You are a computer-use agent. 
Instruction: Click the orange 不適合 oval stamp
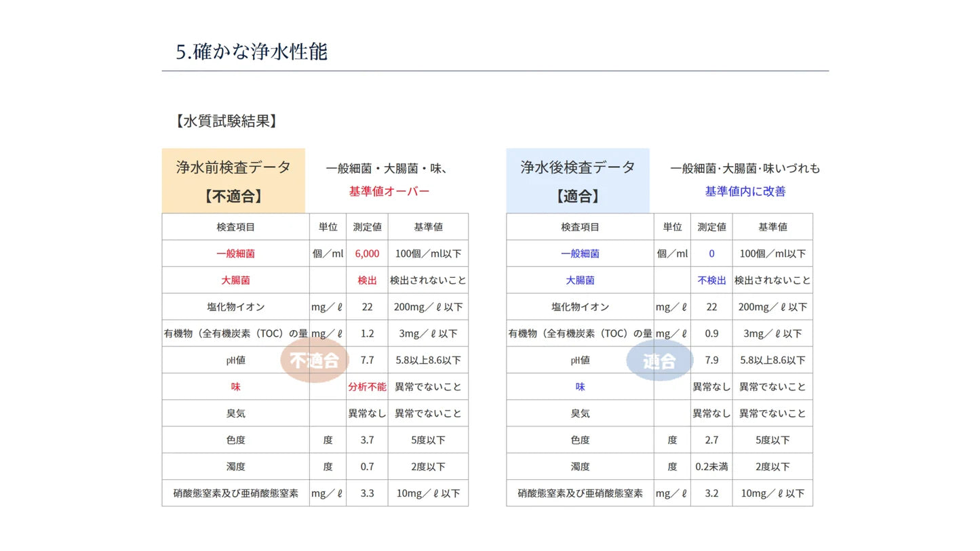point(314,361)
